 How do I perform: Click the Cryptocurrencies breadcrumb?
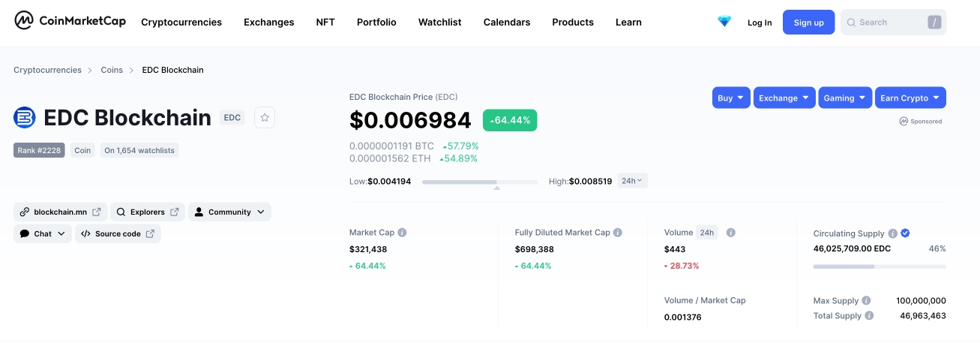point(47,70)
